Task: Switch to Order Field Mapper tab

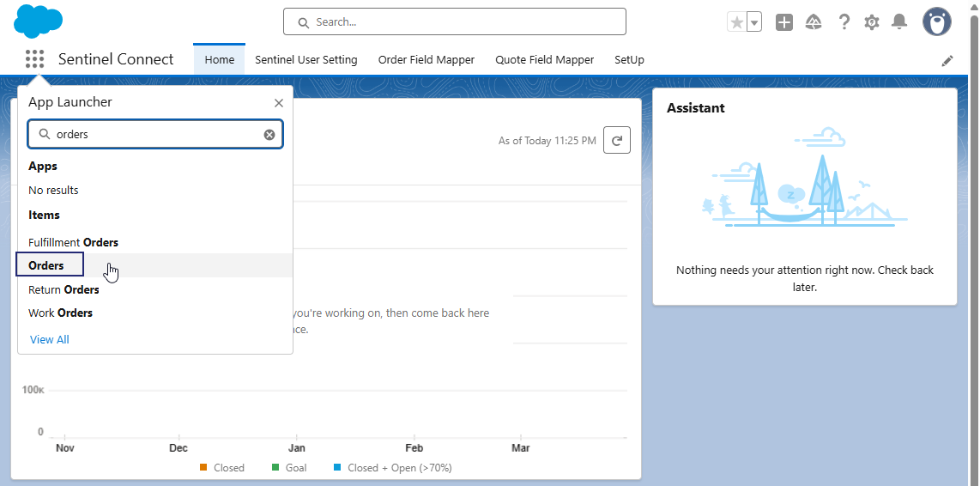Action: coord(426,60)
